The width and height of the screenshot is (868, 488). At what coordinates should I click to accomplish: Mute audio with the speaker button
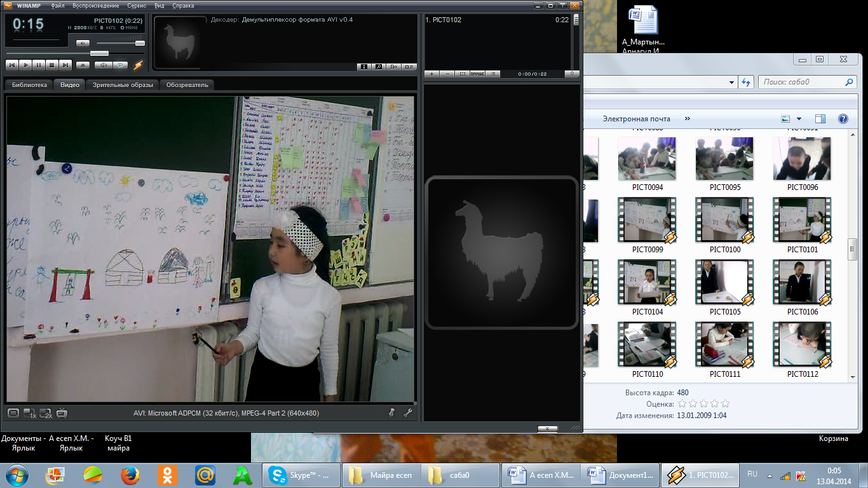pyautogui.click(x=83, y=43)
